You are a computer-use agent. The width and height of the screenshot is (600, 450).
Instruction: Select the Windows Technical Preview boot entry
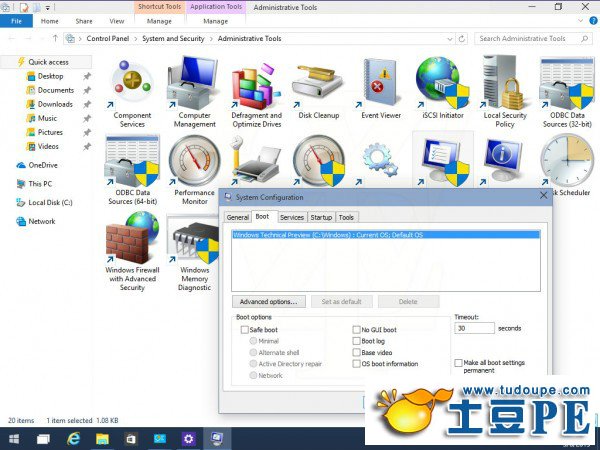386,235
